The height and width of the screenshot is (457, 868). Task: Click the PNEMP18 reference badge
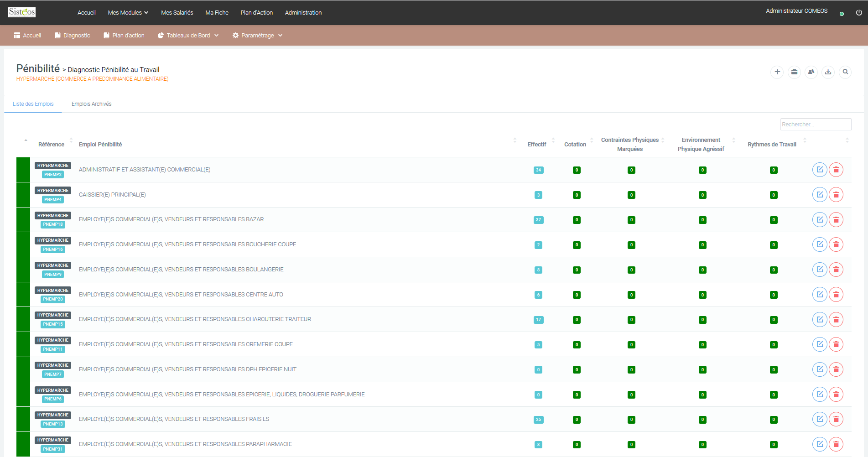tap(53, 224)
